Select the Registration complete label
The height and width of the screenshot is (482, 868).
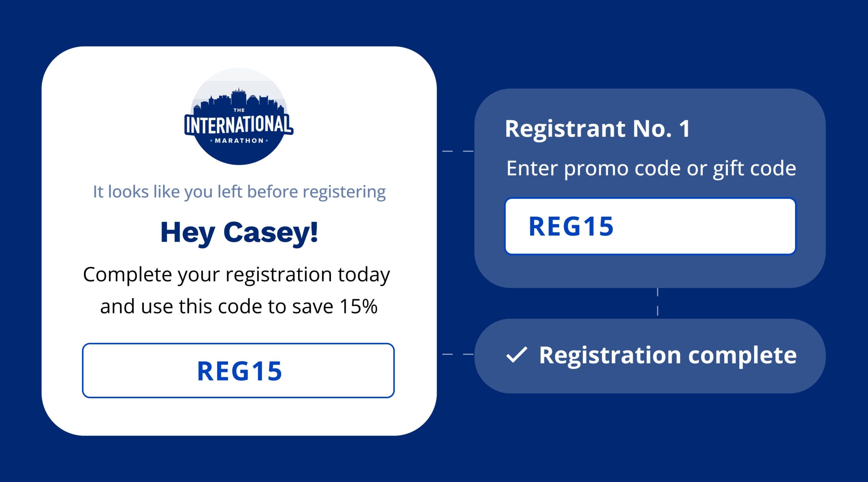[x=668, y=355]
